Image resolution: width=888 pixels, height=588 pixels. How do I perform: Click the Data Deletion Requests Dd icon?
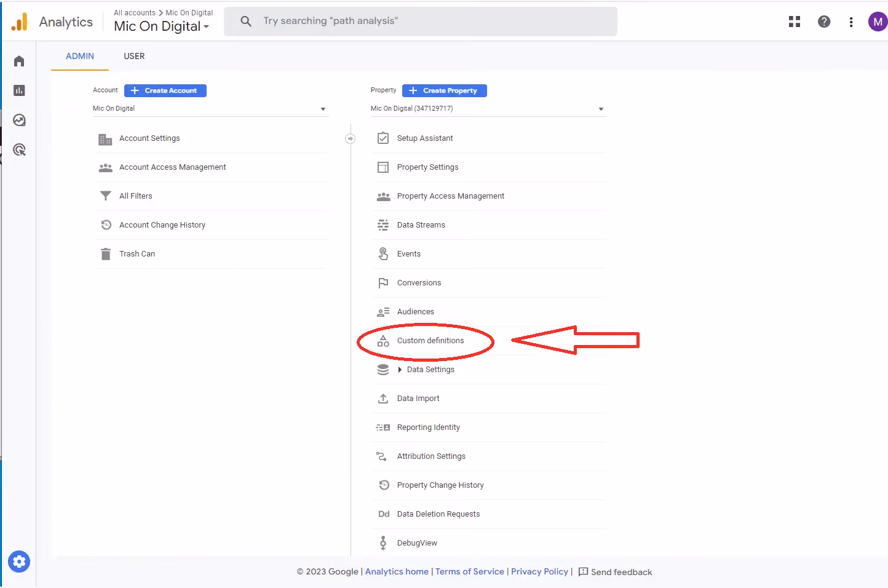pyautogui.click(x=384, y=514)
